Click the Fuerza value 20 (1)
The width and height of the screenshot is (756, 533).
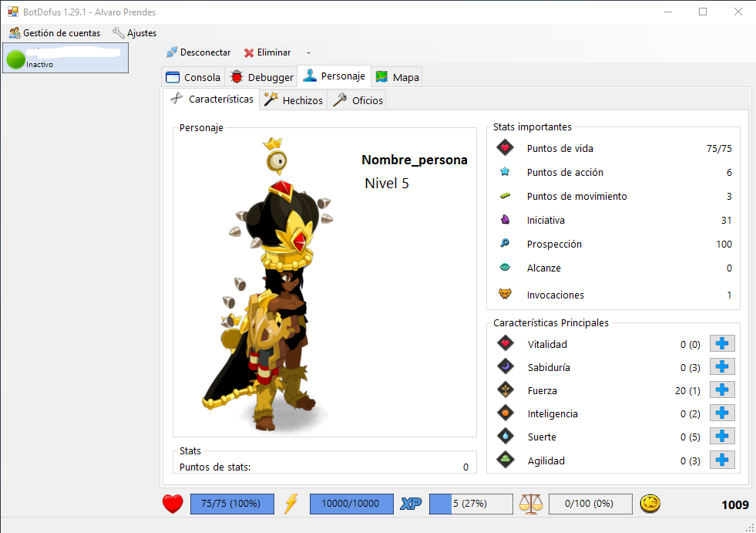(x=687, y=390)
